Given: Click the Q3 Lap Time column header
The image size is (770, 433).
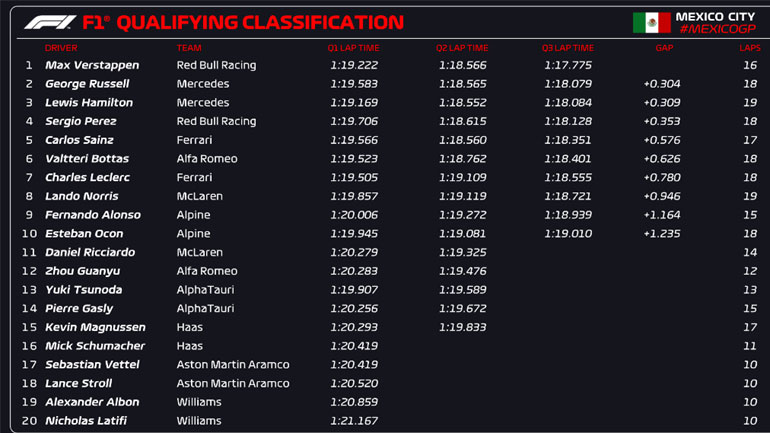Looking at the screenshot, I should tap(568, 48).
